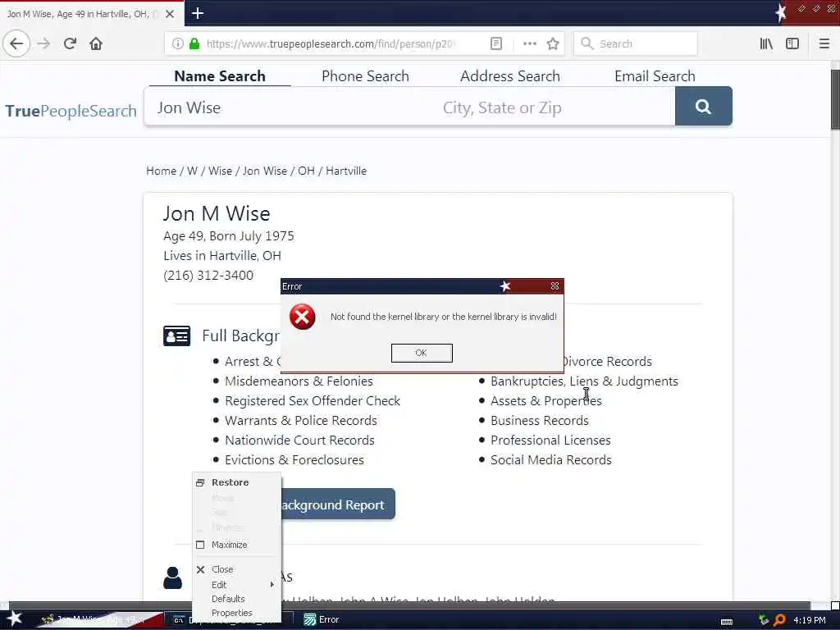Switch to Email Search tab

(655, 76)
